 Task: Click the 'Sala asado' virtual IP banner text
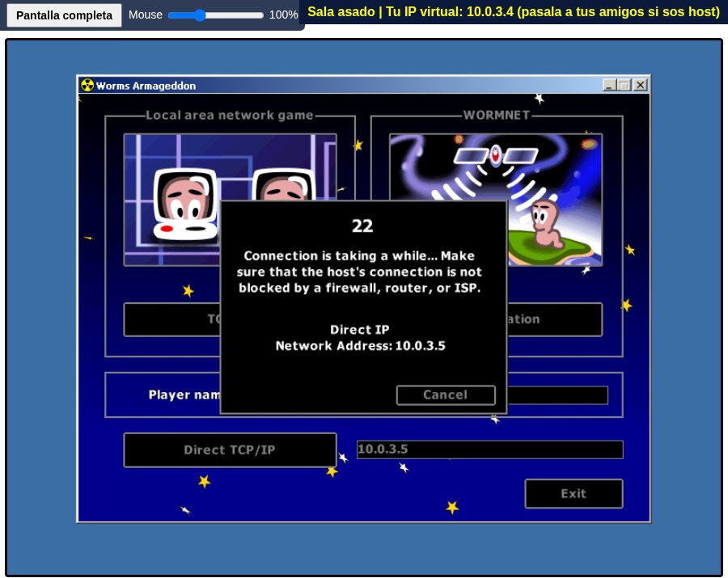pyautogui.click(x=514, y=11)
